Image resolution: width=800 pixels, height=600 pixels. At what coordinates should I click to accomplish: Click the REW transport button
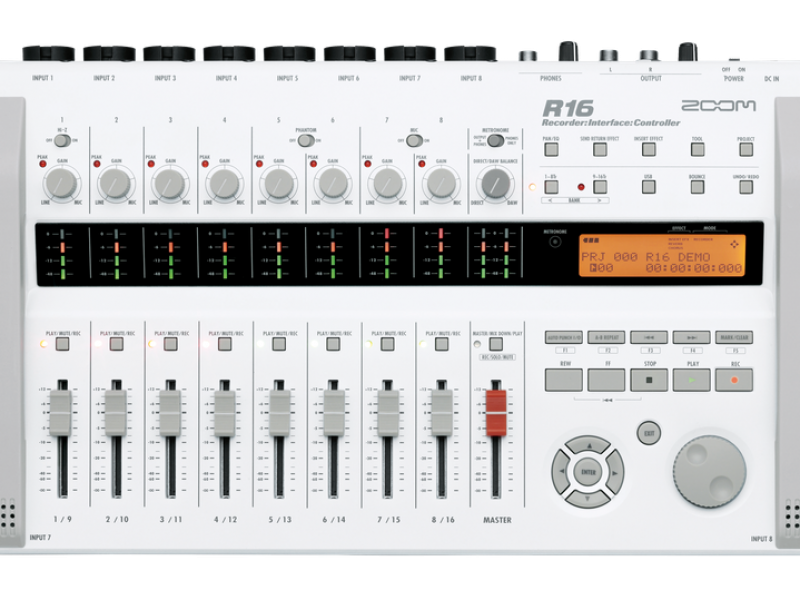tap(564, 380)
